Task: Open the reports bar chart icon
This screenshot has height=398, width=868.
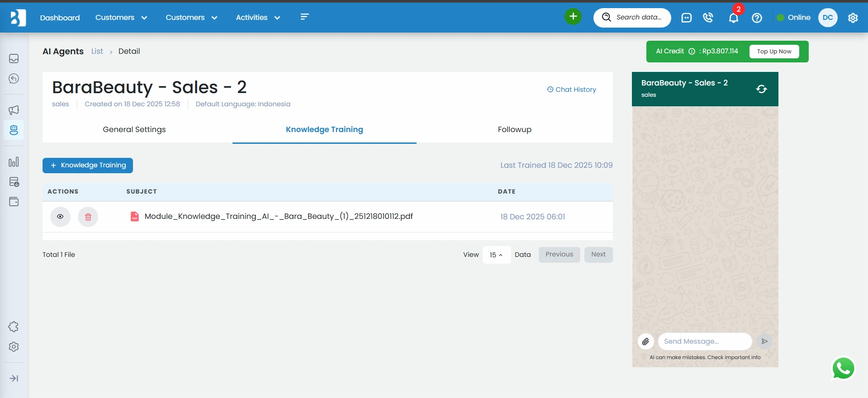Action: click(14, 162)
